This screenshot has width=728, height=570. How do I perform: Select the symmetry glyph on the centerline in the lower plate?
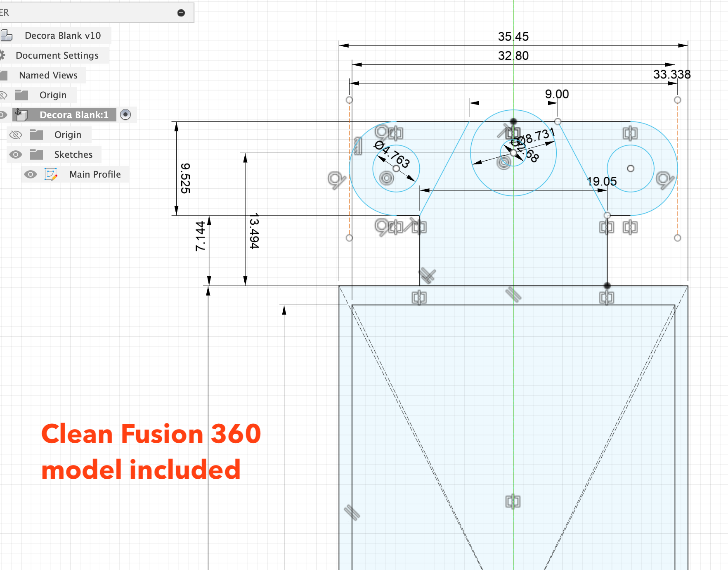click(513, 501)
